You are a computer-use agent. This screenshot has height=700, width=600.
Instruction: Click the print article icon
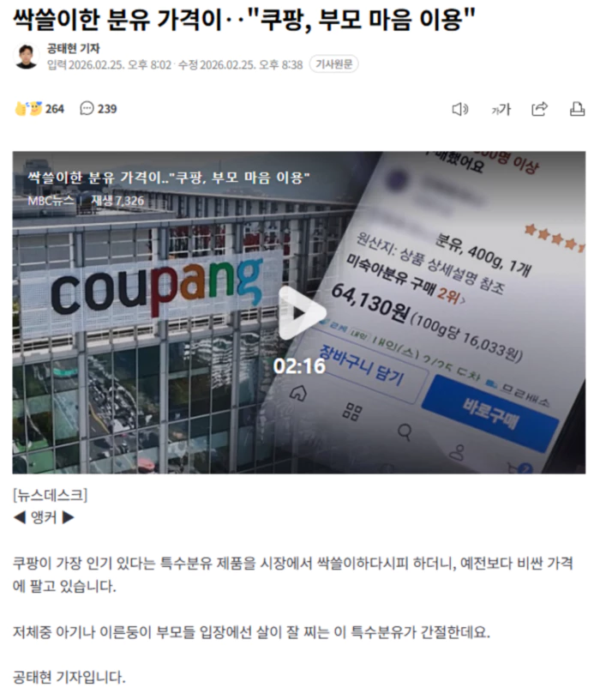[577, 109]
